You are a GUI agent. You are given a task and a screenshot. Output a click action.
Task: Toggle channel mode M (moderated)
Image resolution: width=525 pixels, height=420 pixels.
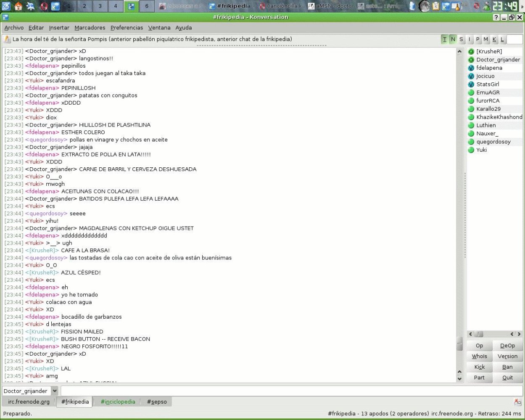[486, 40]
